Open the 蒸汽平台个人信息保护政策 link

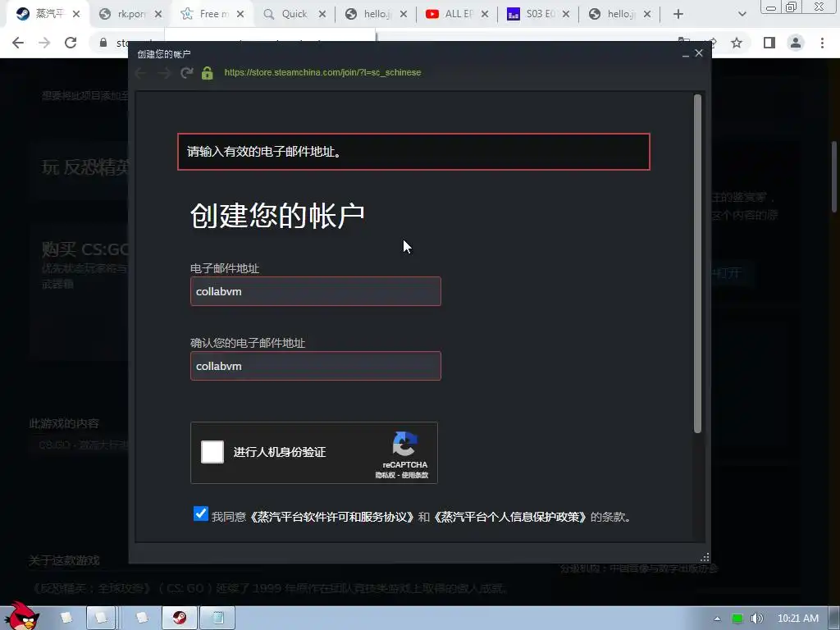pyautogui.click(x=509, y=517)
